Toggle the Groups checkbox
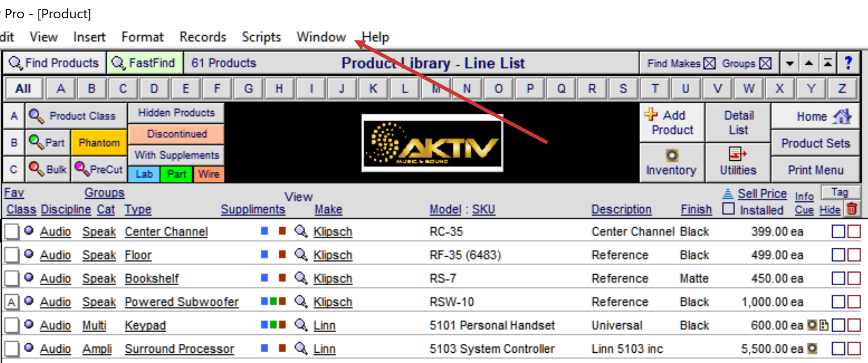This screenshot has height=363, width=868. pos(765,63)
